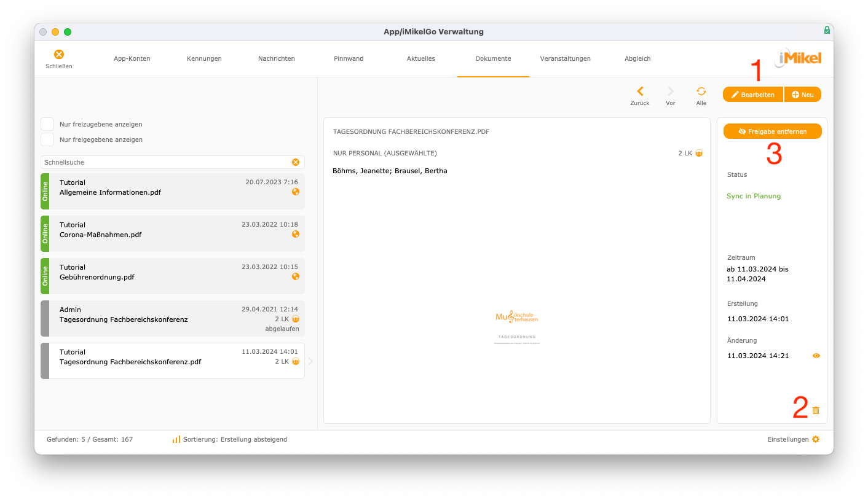
Task: Expand the chevron on the selected Tagesordnung row
Action: 310,361
